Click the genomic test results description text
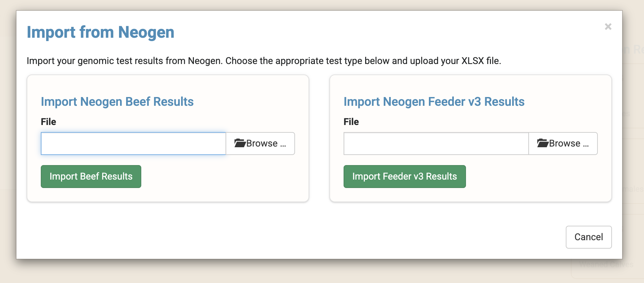The height and width of the screenshot is (283, 644). 264,61
